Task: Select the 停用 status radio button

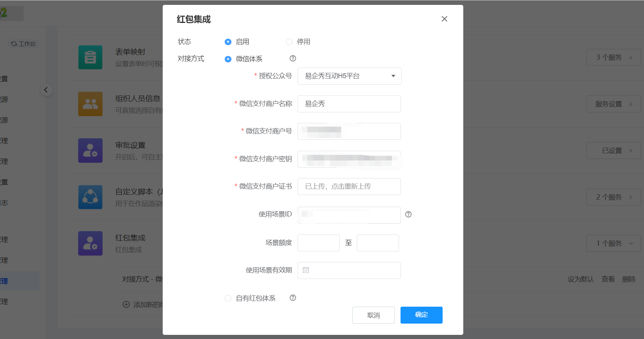Action: 289,42
